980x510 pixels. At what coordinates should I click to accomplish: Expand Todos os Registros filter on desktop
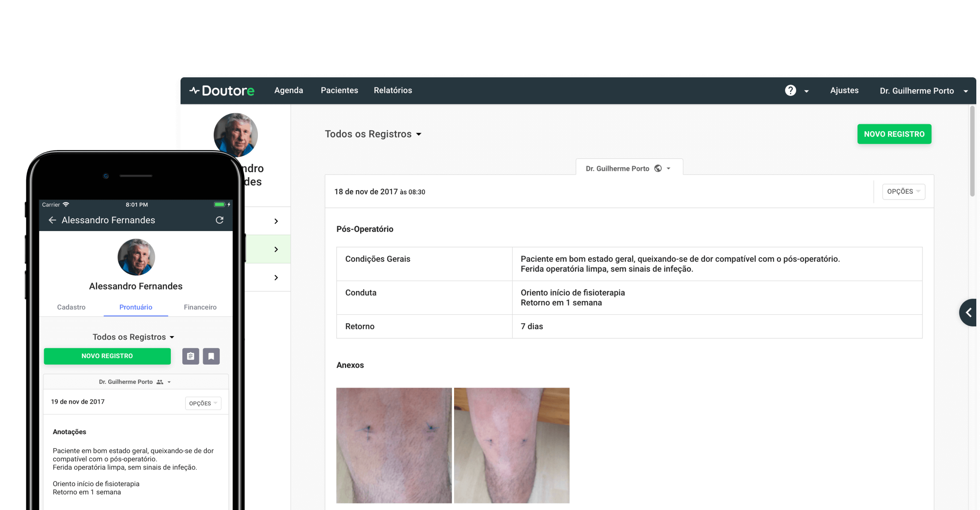pyautogui.click(x=373, y=134)
